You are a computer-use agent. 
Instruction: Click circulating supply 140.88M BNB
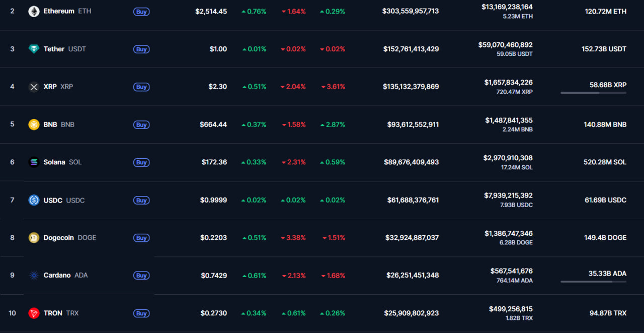tap(605, 124)
